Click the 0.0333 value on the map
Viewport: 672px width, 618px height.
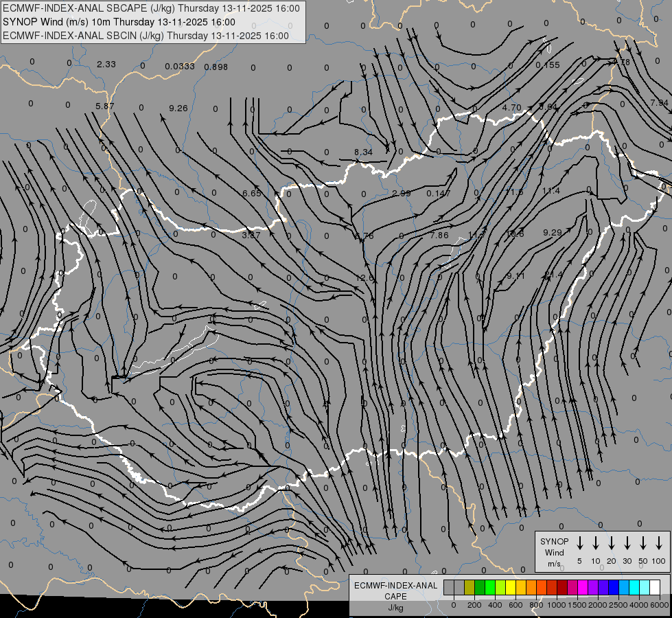[x=180, y=66]
